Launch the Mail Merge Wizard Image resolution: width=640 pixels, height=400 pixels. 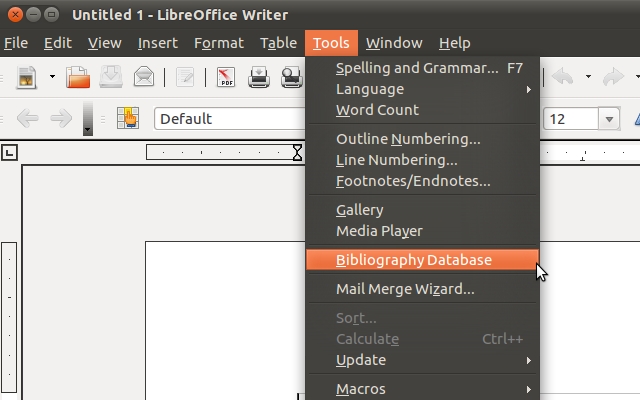[422, 289]
